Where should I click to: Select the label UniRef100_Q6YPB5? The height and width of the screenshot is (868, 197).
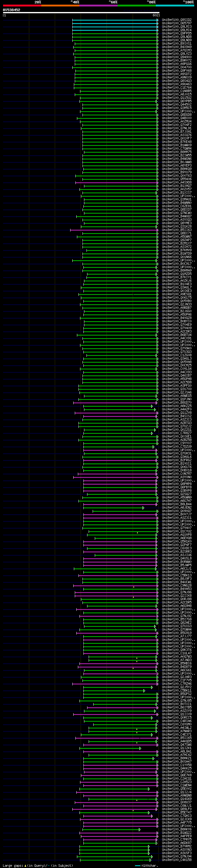coord(177,101)
